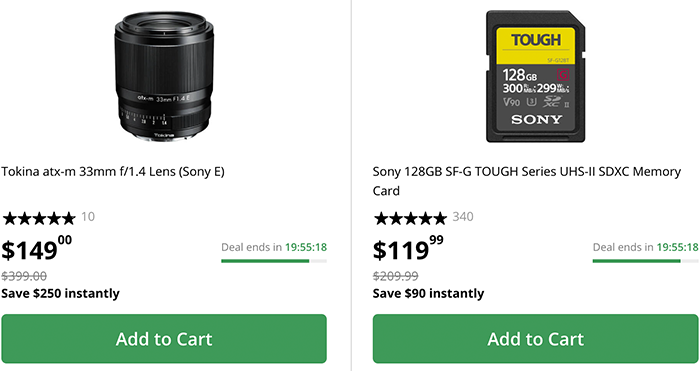700x371 pixels.
Task: Click the crossed-out $399.00 original price
Action: point(24,276)
